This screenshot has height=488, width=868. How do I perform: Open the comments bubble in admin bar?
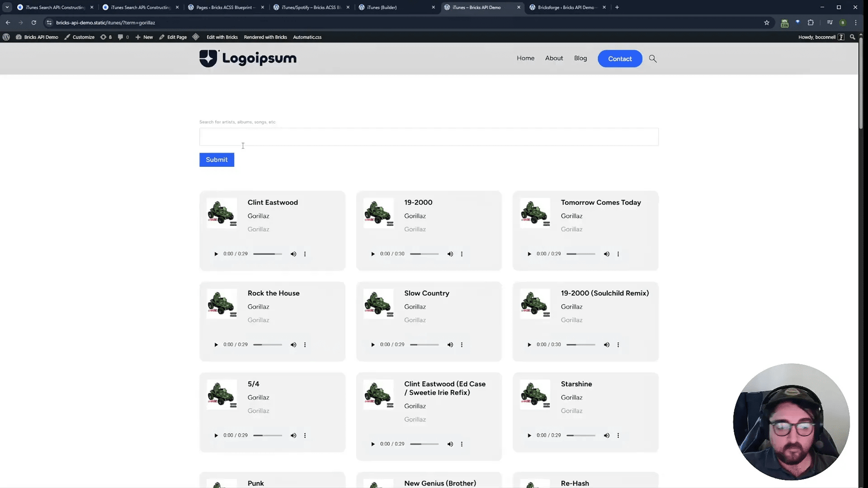coord(123,37)
